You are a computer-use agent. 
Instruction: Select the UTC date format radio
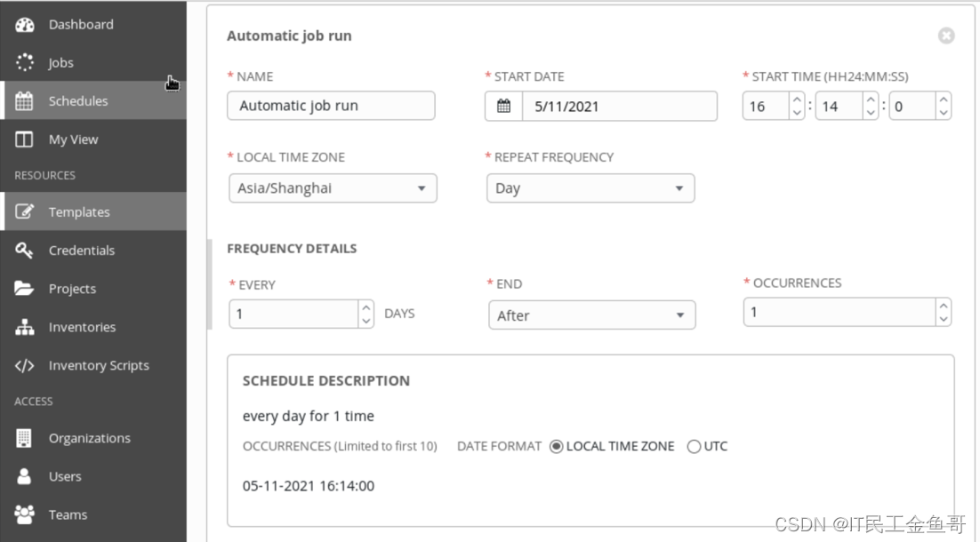pyautogui.click(x=694, y=446)
